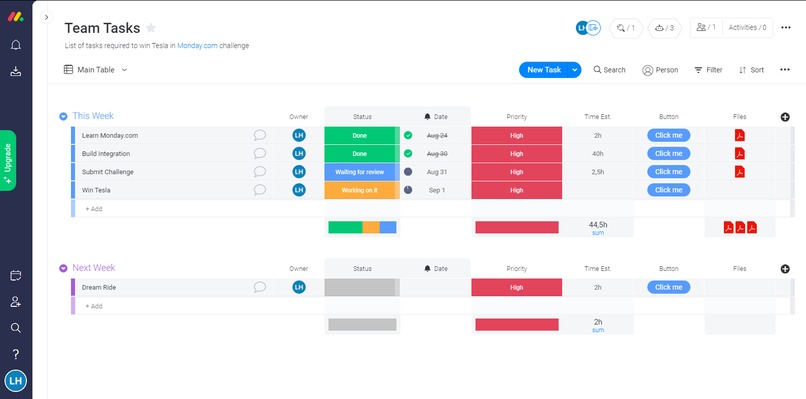The image size is (806, 399).
Task: Change the Build Integration Done status
Action: coord(362,153)
